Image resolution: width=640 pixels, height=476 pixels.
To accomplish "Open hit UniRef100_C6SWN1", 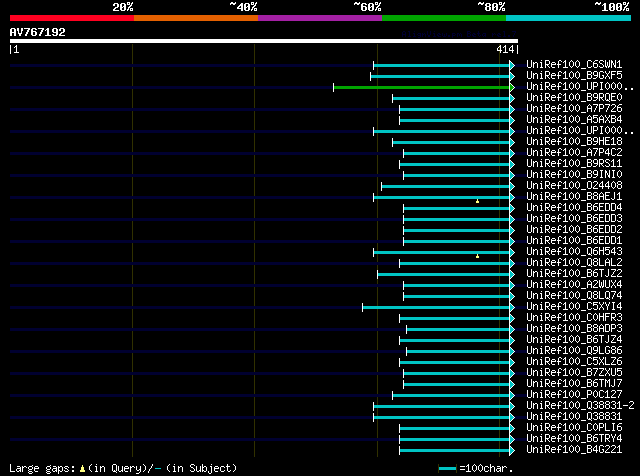I will [x=574, y=65].
